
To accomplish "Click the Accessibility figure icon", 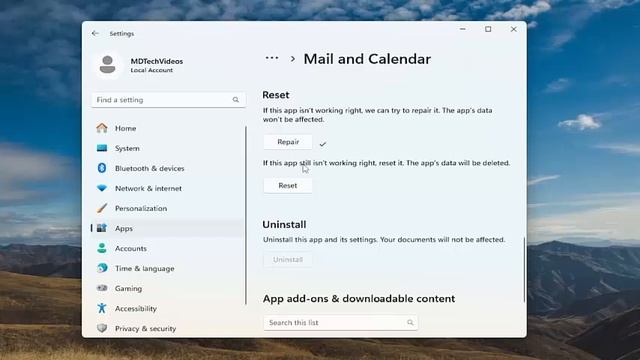I will 102,308.
